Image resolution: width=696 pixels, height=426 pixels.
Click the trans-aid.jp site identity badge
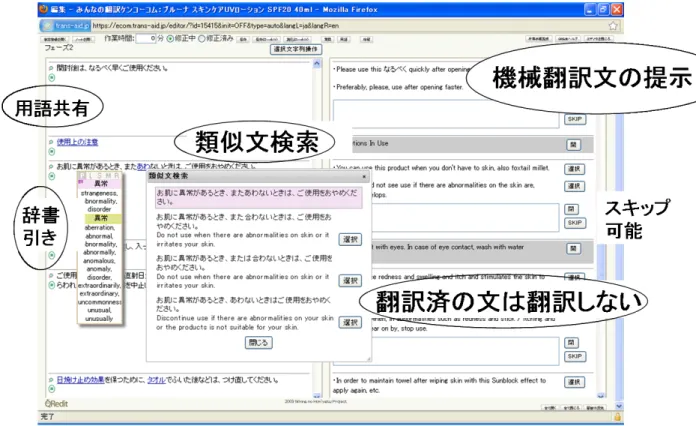66,26
